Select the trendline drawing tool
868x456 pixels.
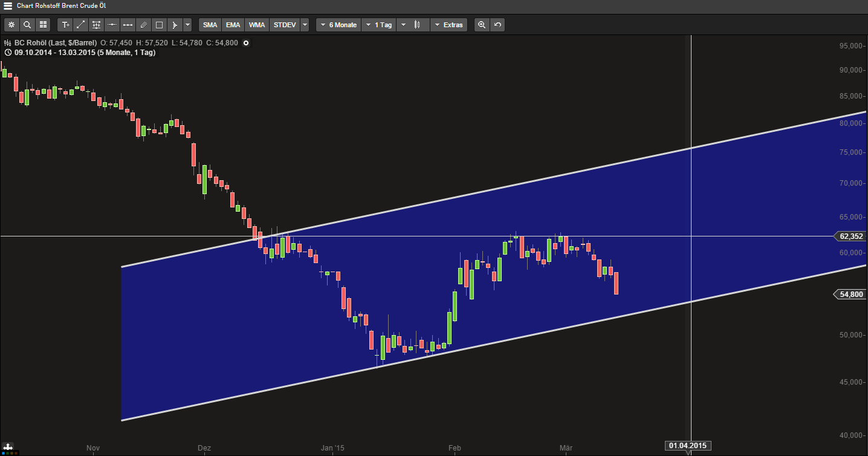[80, 24]
